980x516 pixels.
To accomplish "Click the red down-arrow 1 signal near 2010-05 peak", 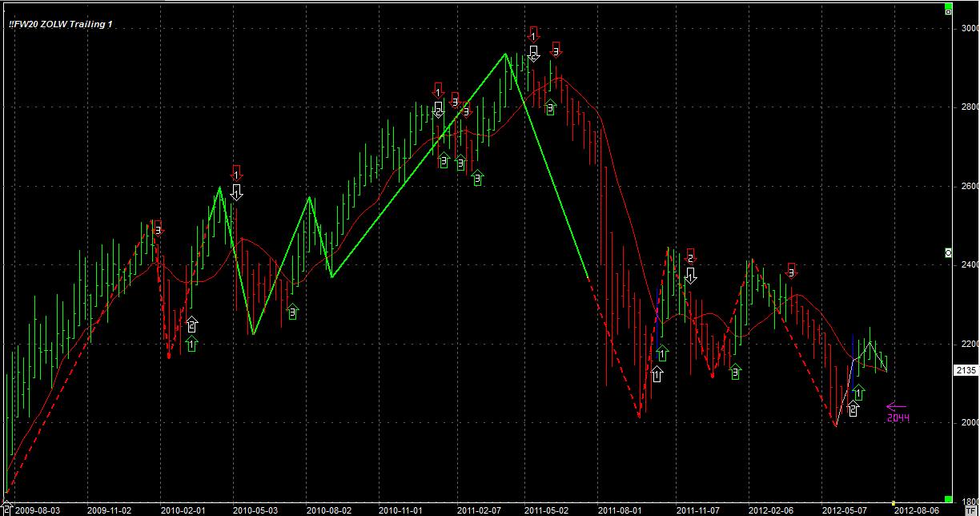I will pyautogui.click(x=236, y=171).
